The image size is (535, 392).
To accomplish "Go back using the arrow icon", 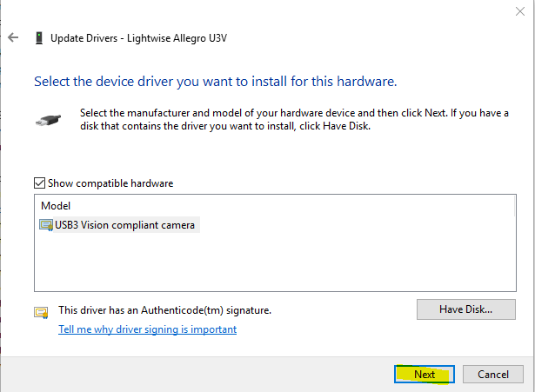I will coord(13,37).
